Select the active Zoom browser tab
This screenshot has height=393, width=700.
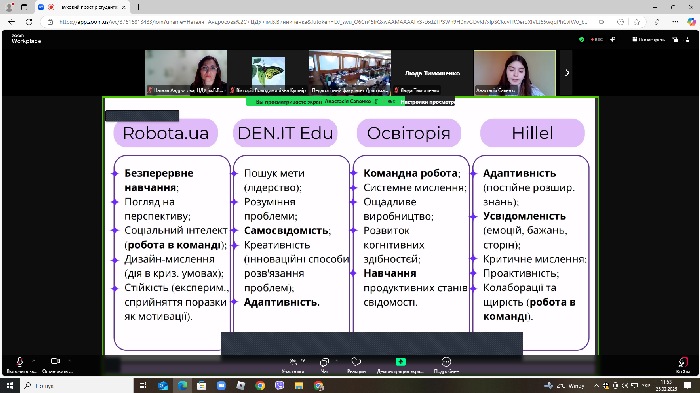pyautogui.click(x=82, y=7)
